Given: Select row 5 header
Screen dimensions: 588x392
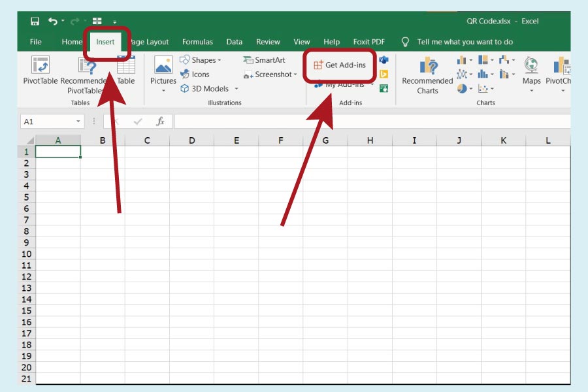Looking at the screenshot, I should tap(26, 197).
